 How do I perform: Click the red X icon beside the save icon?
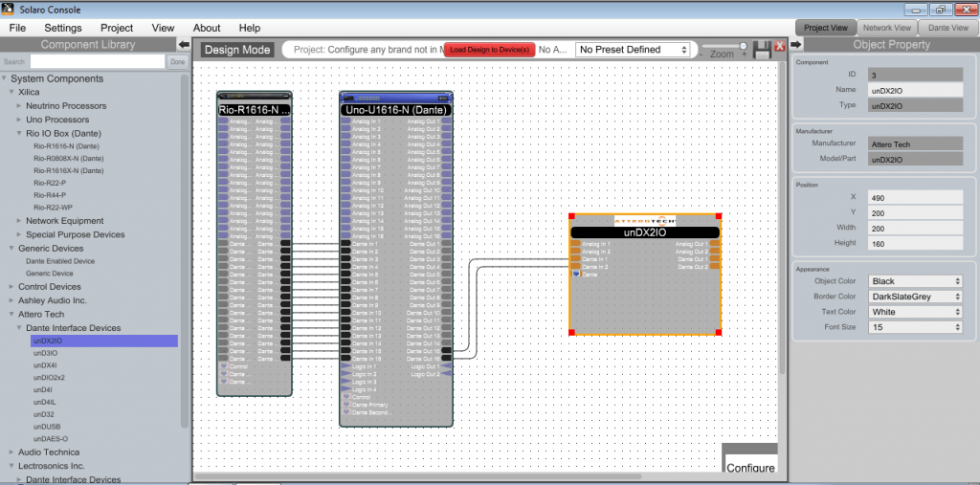tap(779, 46)
